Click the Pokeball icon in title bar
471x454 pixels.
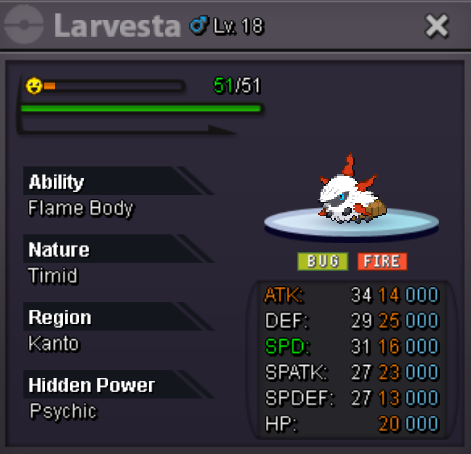tap(24, 25)
